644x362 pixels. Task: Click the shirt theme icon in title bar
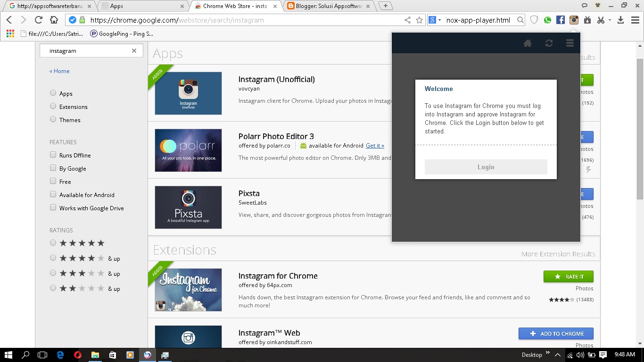pyautogui.click(x=598, y=5)
